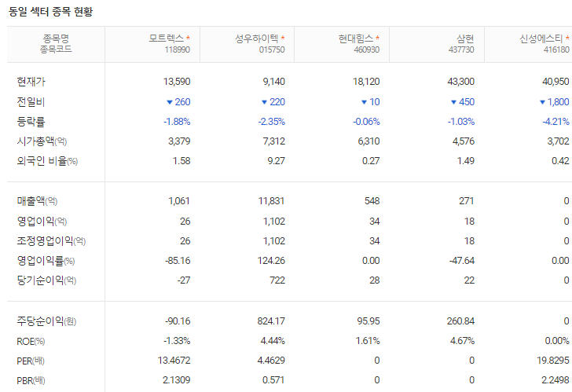Viewport: 572px width, 392px height.
Task: Click market cap value 6,310
Action: 368,141
